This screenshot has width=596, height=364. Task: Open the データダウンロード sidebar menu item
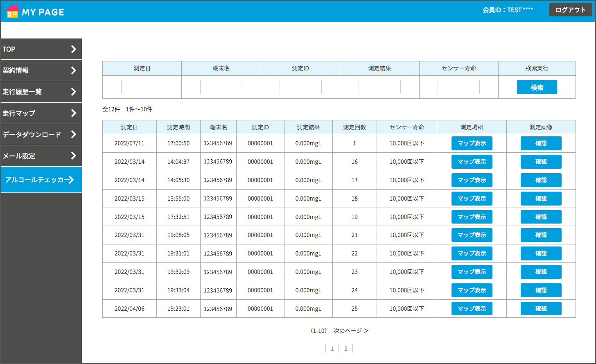point(32,134)
